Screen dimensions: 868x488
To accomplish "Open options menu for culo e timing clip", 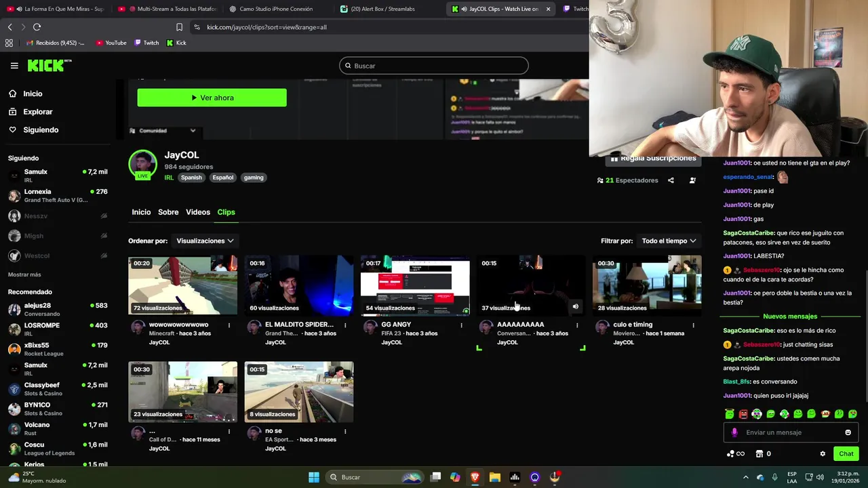I will (x=693, y=325).
